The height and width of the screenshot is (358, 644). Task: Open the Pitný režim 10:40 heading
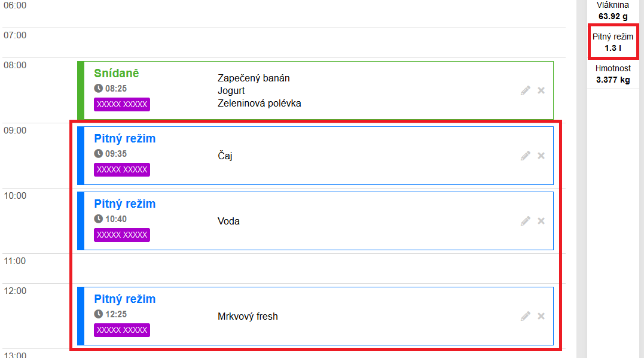tap(125, 204)
